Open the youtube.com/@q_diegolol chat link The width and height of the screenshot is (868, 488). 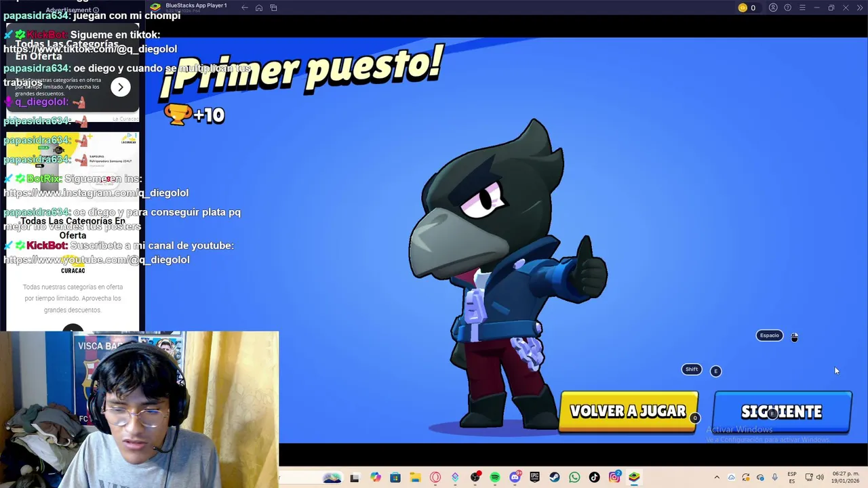tap(96, 260)
